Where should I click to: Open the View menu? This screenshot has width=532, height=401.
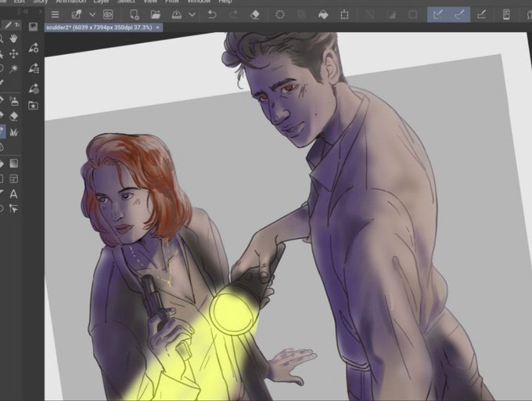pyautogui.click(x=150, y=2)
